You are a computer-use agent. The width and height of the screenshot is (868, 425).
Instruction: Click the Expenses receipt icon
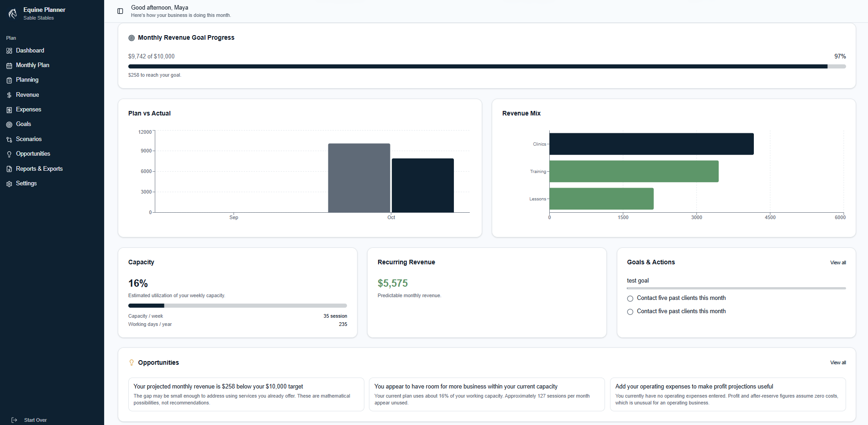click(x=9, y=110)
